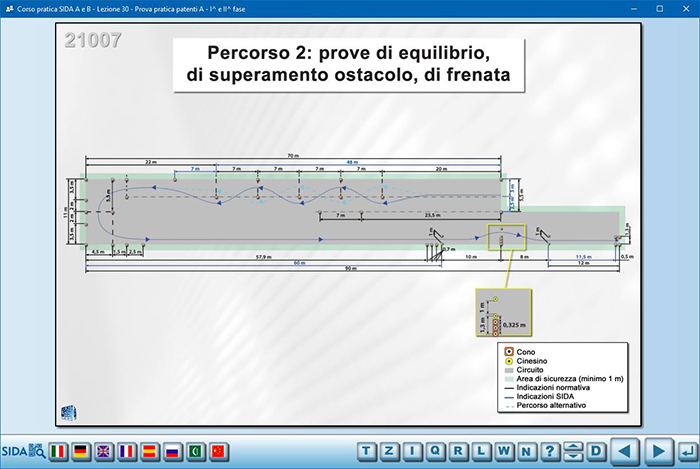This screenshot has height=469, width=700.
Task: Click the up/down arrows stepper button
Action: click(573, 451)
